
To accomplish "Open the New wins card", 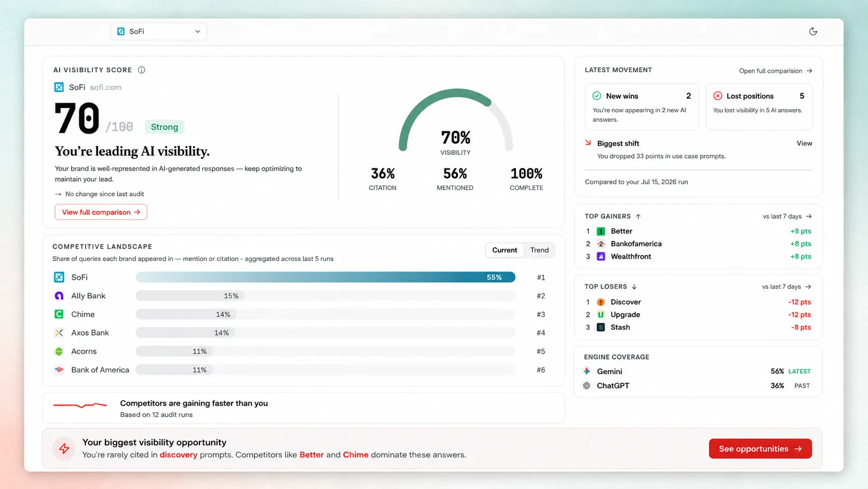I will [x=642, y=107].
